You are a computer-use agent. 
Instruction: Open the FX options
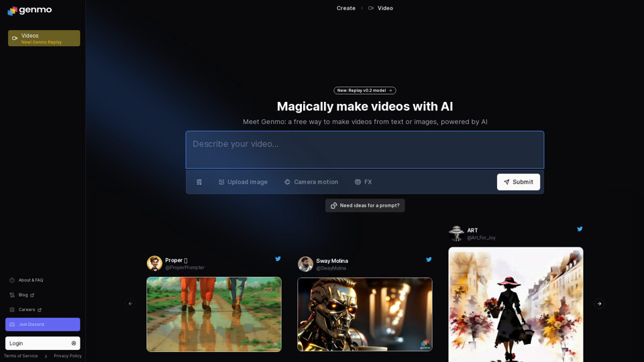364,182
